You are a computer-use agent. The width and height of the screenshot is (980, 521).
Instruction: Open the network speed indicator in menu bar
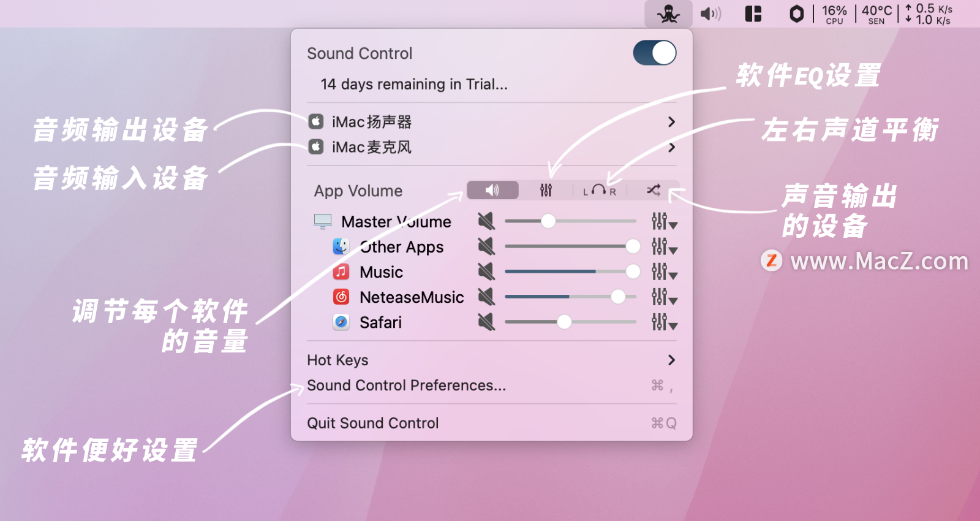[x=929, y=14]
